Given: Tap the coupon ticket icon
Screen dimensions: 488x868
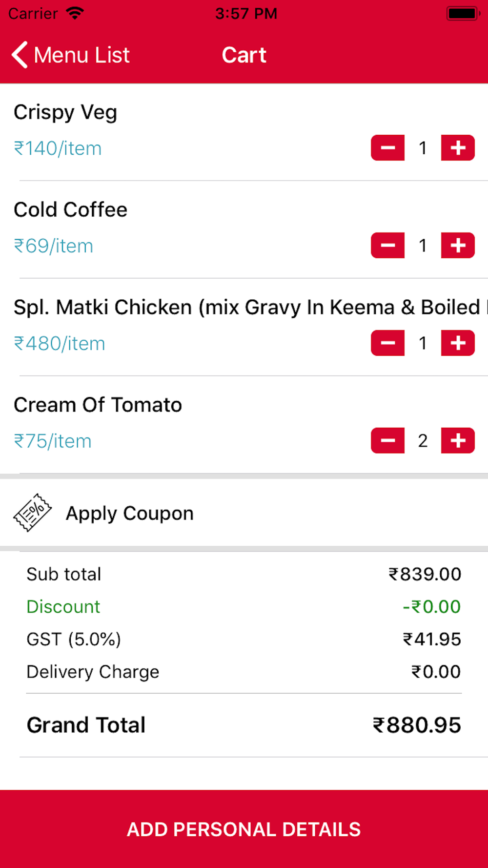Looking at the screenshot, I should point(32,513).
